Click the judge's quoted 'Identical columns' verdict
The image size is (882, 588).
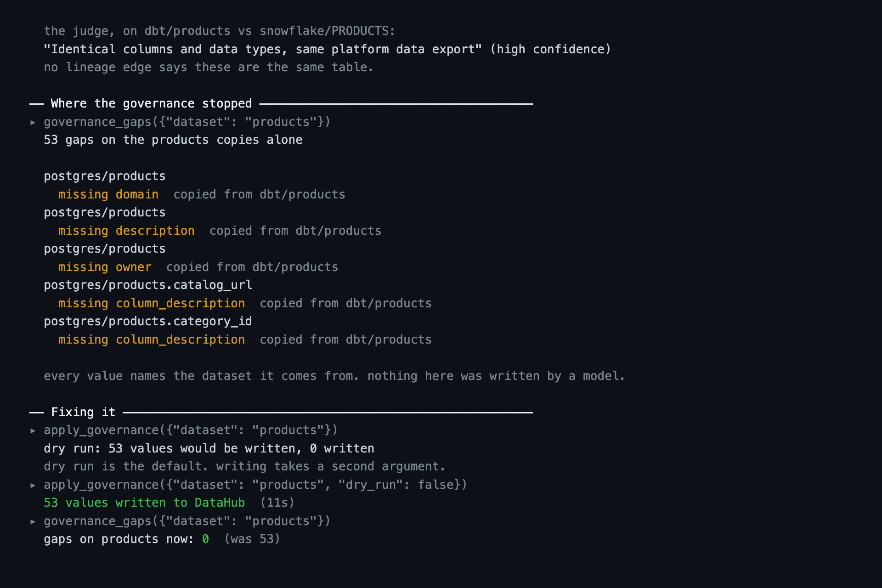coord(263,49)
